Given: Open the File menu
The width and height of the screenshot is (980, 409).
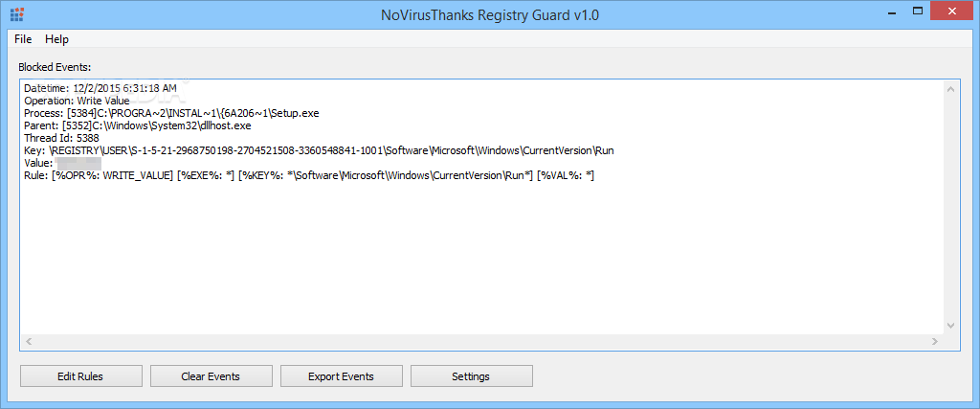Looking at the screenshot, I should (23, 38).
